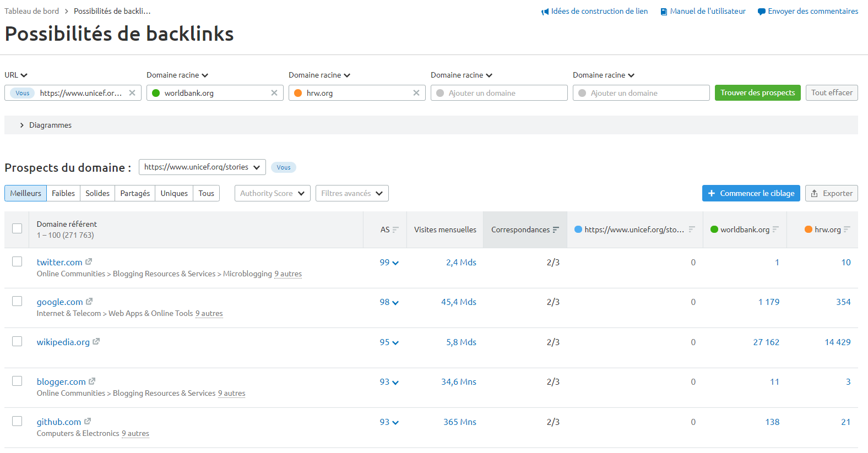Sort by hrw.org column icon
Viewport: 868px width, 453px height.
pos(847,230)
